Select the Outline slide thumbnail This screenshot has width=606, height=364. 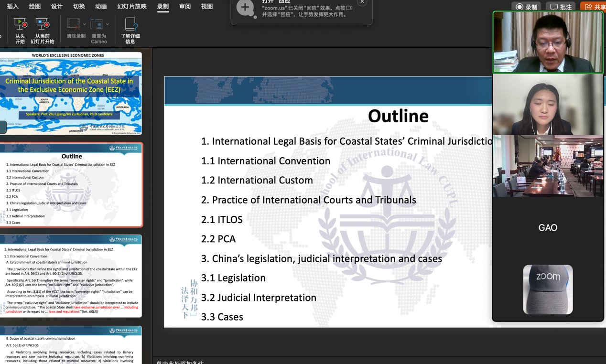pyautogui.click(x=71, y=185)
